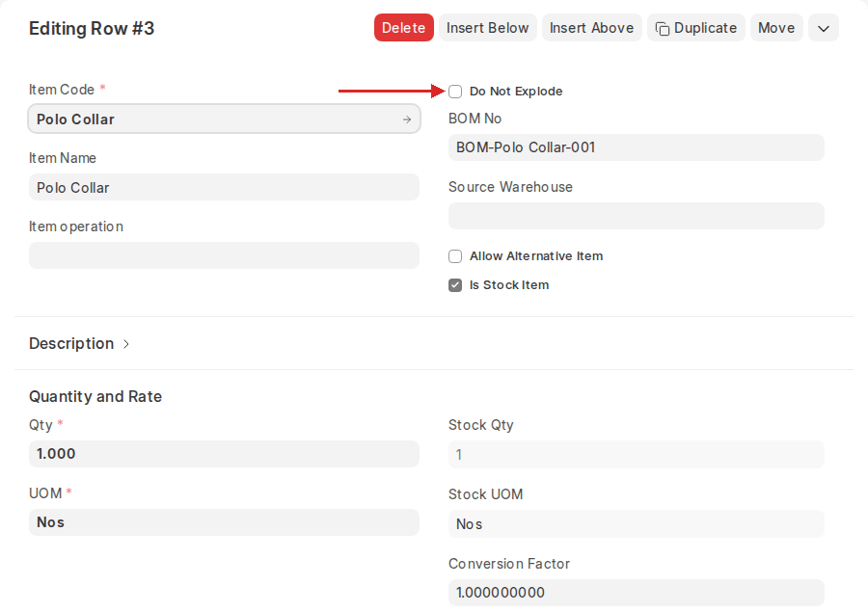Click the Do Not Explode label
The height and width of the screenshot is (612, 868).
pos(516,92)
